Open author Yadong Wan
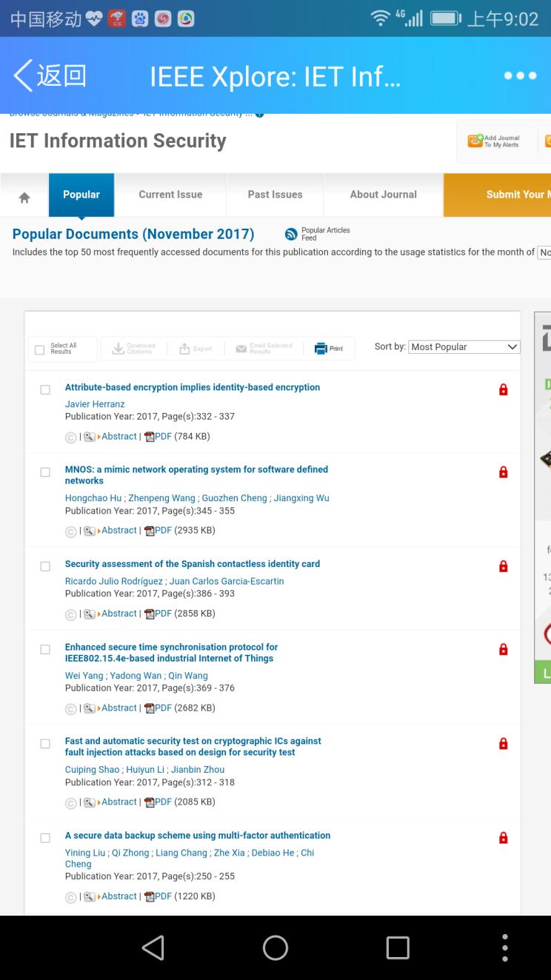The height and width of the screenshot is (980, 551). 137,676
